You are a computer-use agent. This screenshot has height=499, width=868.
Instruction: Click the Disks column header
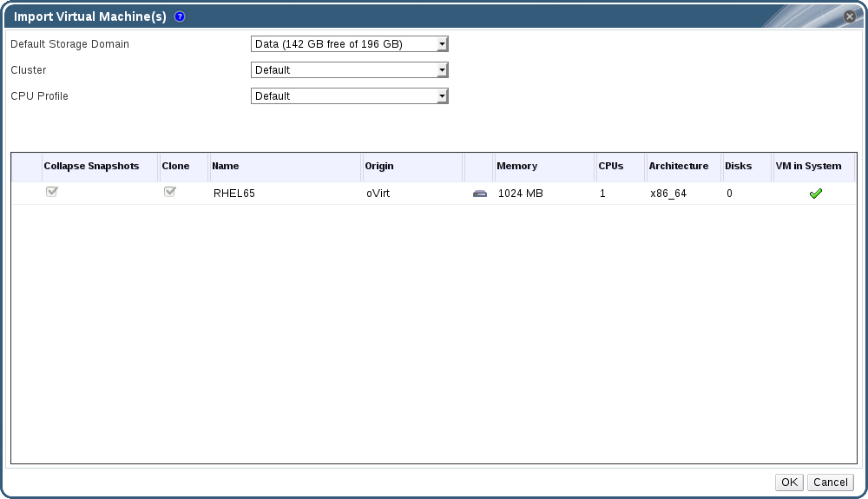coord(746,166)
